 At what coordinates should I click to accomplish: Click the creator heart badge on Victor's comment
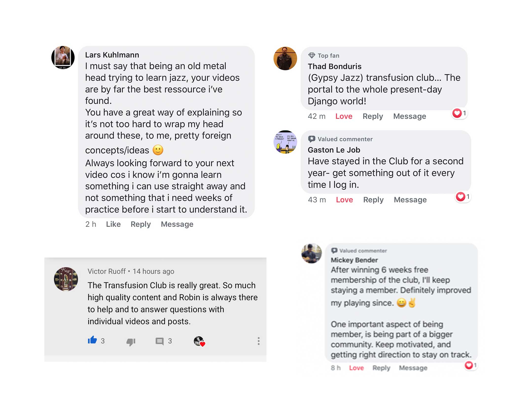pyautogui.click(x=199, y=341)
